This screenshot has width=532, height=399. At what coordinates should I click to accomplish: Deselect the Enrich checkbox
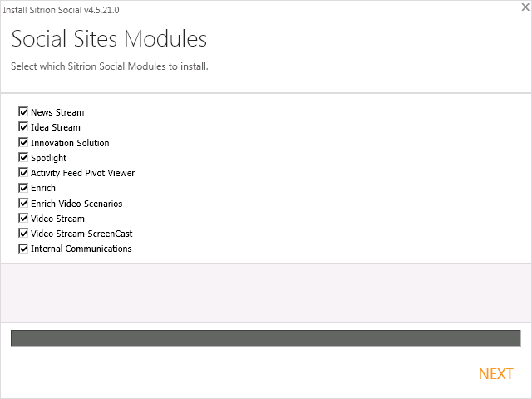click(23, 188)
